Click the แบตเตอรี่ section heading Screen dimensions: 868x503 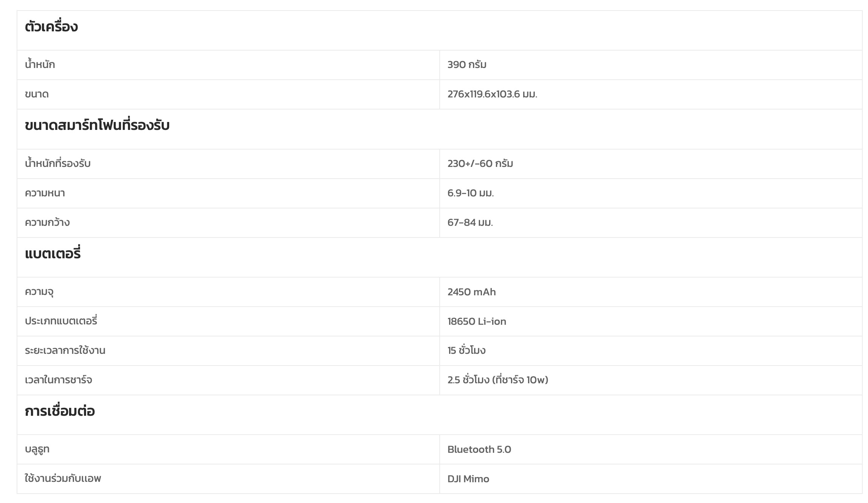(x=53, y=253)
